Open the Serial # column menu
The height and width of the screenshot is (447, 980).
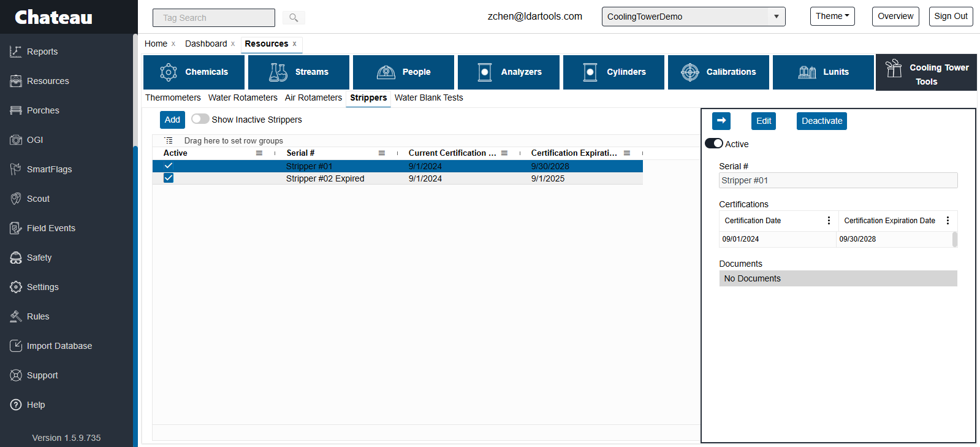381,153
